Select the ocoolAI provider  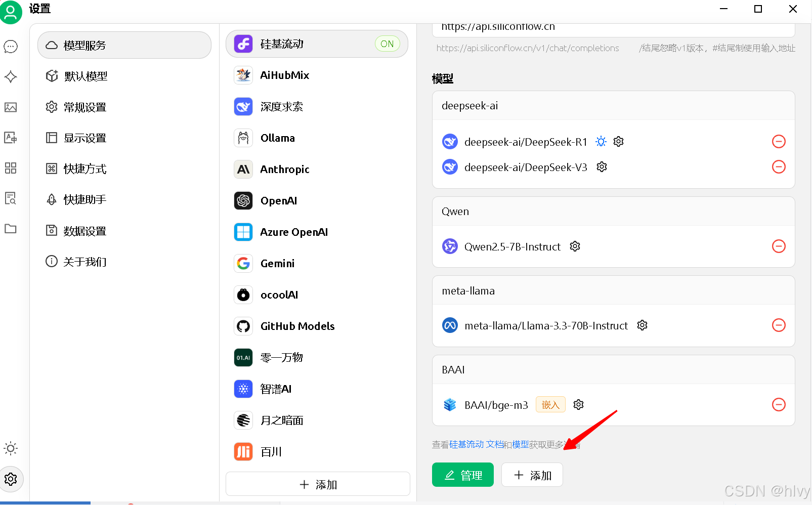click(x=317, y=295)
